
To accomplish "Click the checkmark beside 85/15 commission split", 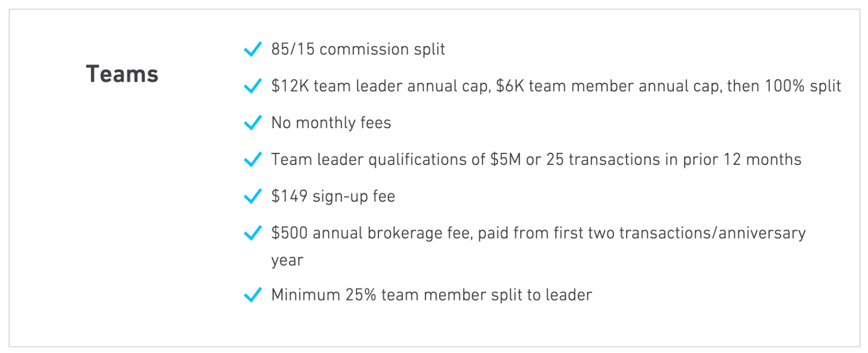I will coord(253,49).
